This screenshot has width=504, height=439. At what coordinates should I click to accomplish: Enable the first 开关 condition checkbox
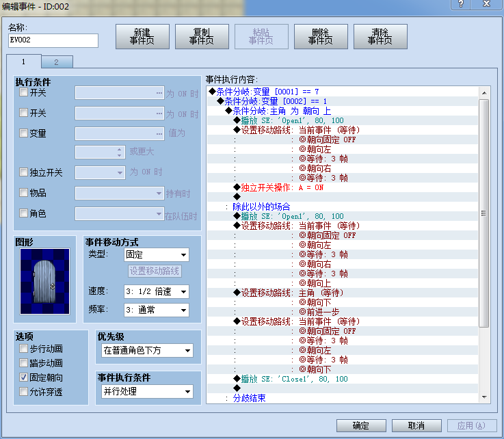[x=23, y=92]
